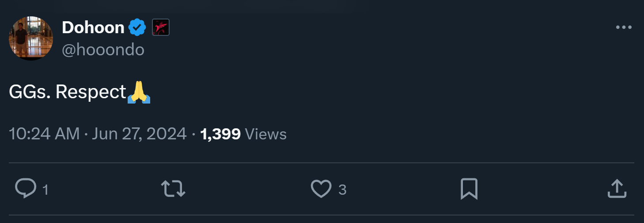Click the Jun 27, 2024 date
Image resolution: width=644 pixels, height=223 pixels.
pyautogui.click(x=139, y=134)
